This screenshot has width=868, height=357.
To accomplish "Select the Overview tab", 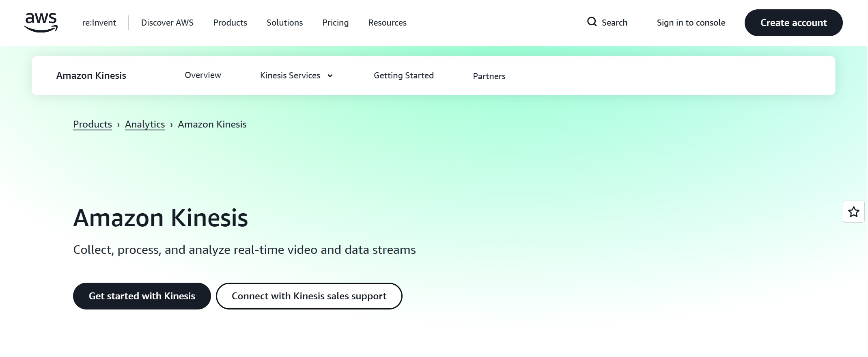I will [202, 75].
